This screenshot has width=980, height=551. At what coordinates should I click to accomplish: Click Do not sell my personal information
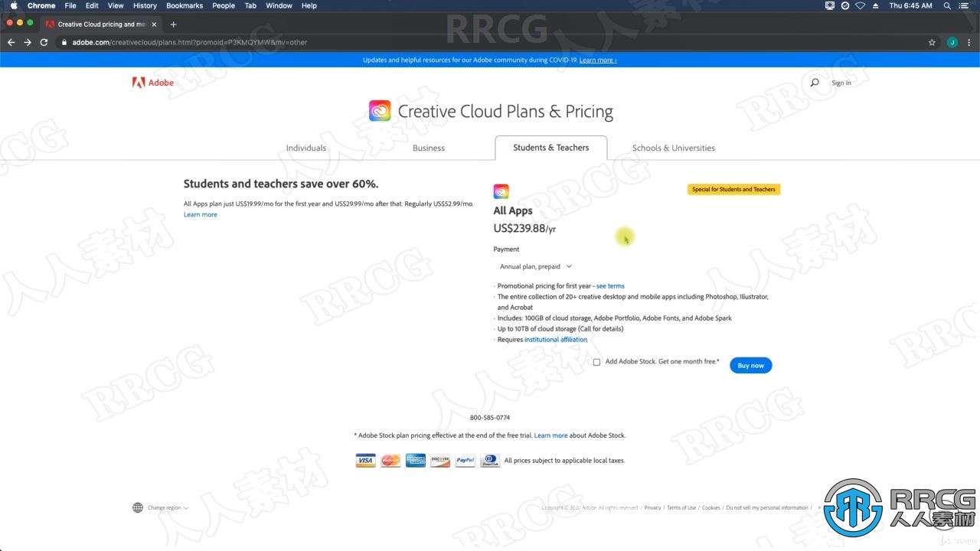coord(767,508)
